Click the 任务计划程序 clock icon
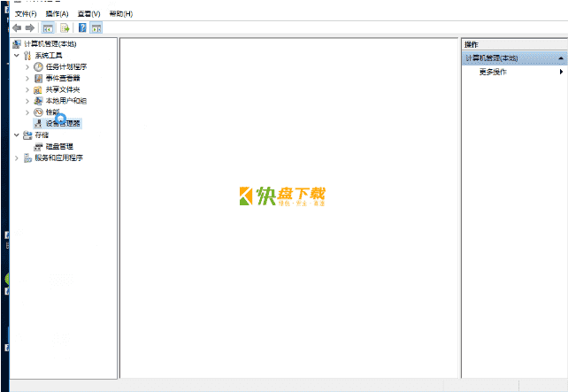This screenshot has width=568, height=392. tap(38, 66)
